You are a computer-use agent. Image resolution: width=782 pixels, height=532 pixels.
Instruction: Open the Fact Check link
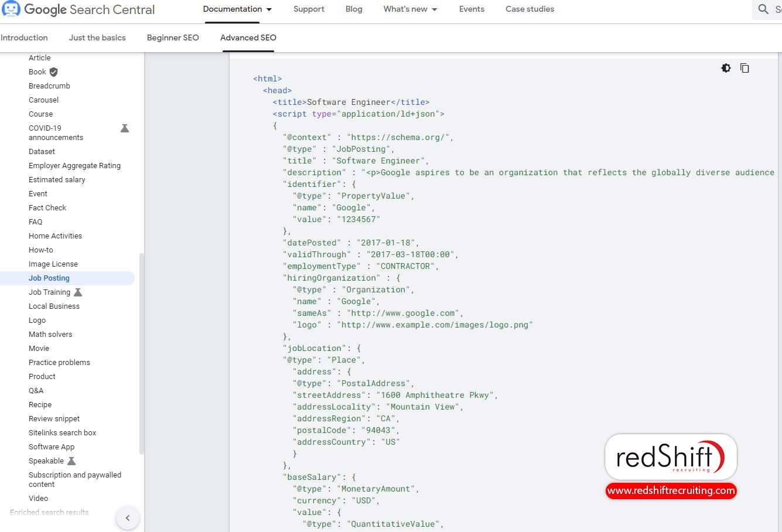click(47, 208)
